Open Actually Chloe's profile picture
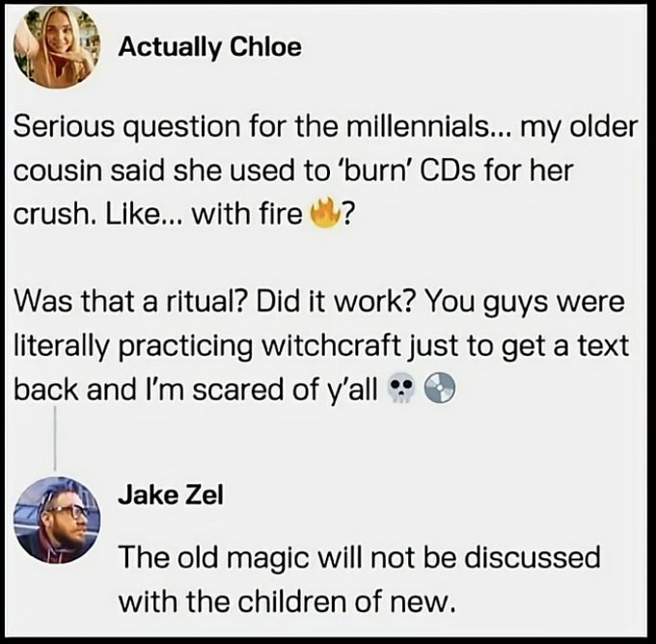The height and width of the screenshot is (644, 656). tap(56, 47)
